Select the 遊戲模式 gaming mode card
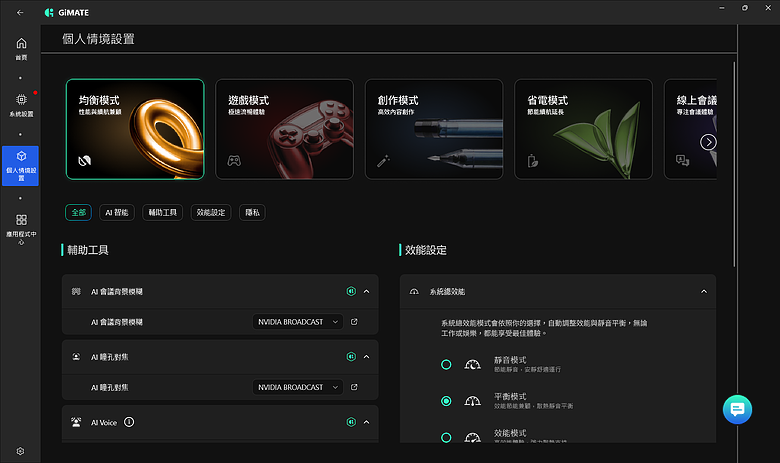 [284, 129]
